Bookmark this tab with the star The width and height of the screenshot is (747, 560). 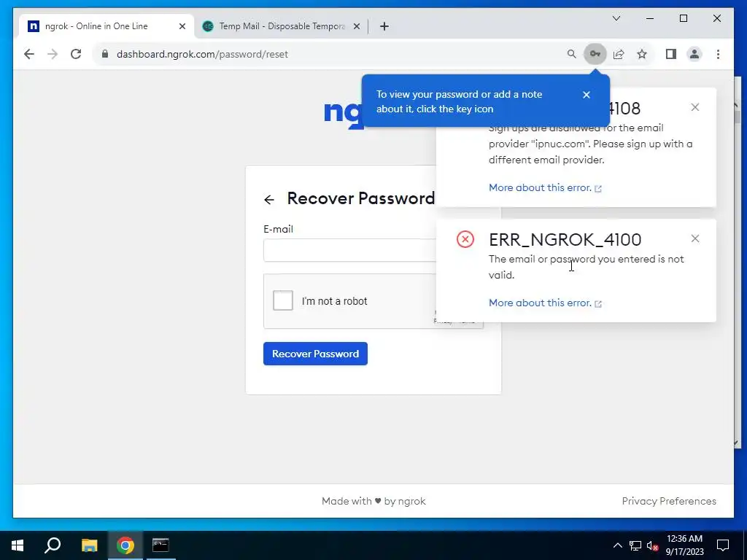click(642, 54)
